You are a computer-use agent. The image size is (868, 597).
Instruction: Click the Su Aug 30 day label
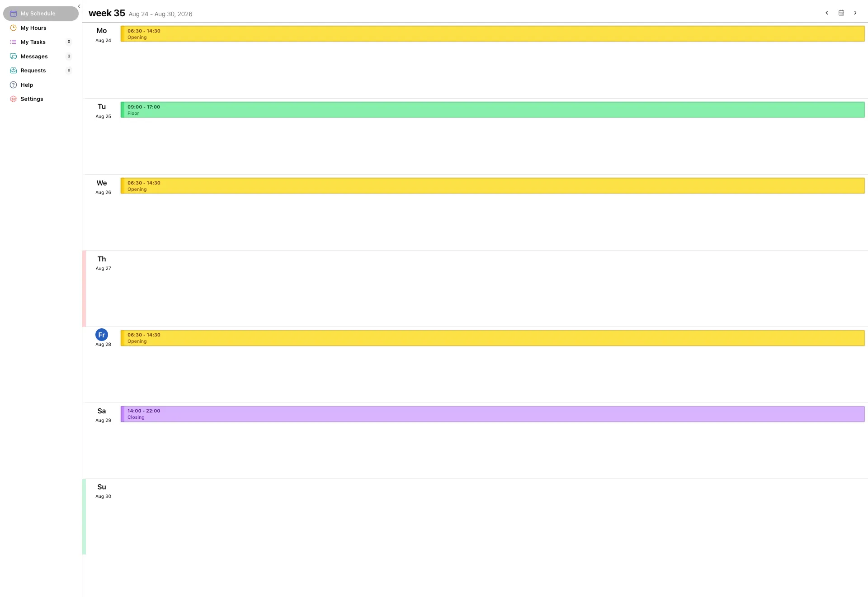point(103,491)
